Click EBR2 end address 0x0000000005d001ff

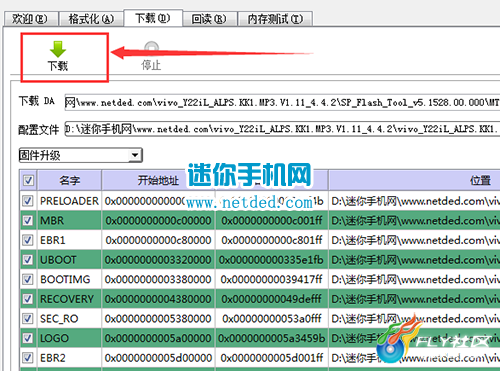[x=272, y=358]
